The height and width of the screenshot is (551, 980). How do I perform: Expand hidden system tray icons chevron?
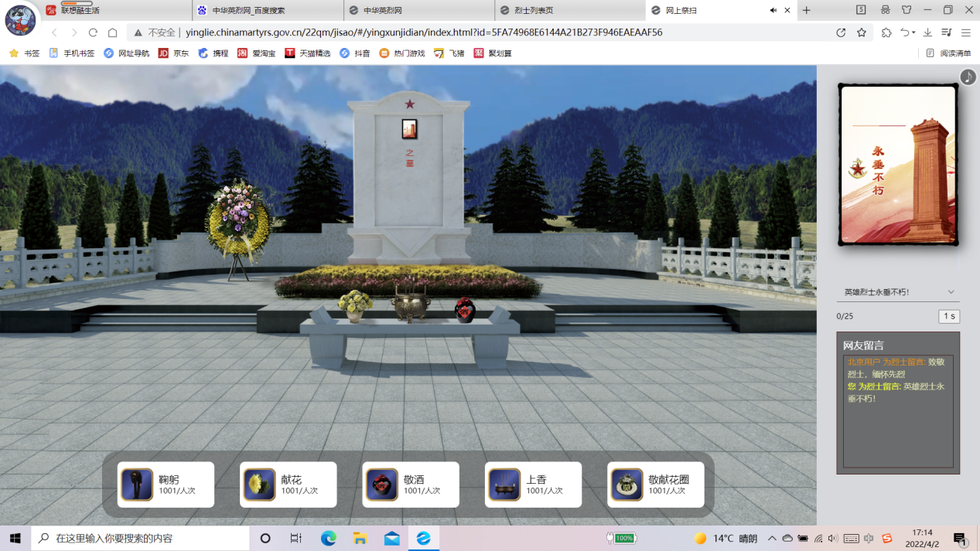[772, 539]
